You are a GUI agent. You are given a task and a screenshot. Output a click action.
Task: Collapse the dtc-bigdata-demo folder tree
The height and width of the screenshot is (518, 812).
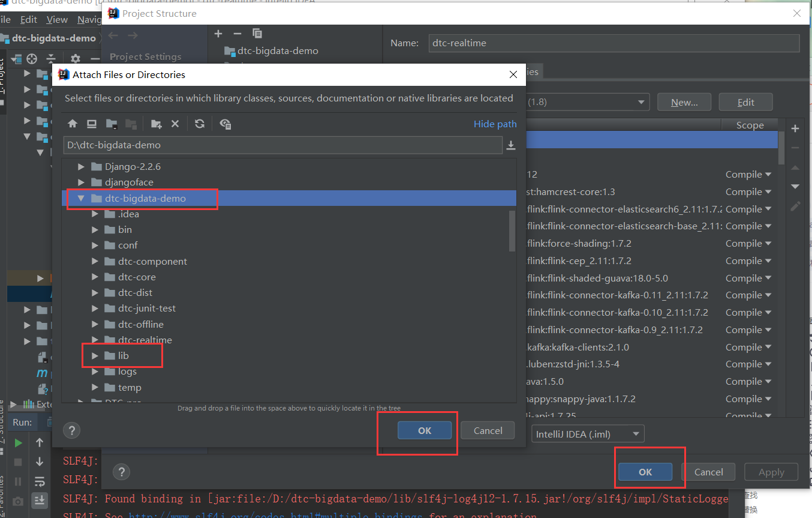coord(82,198)
